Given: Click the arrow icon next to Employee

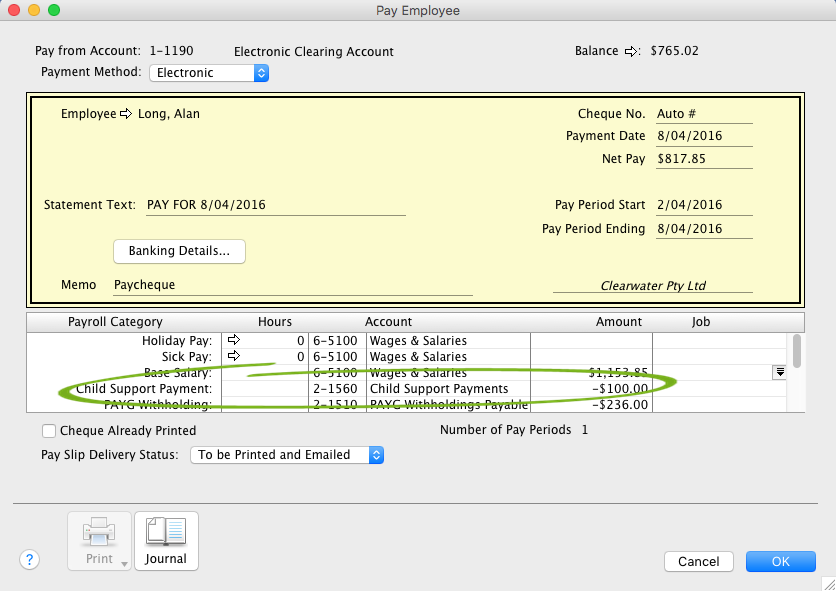Looking at the screenshot, I should point(126,114).
